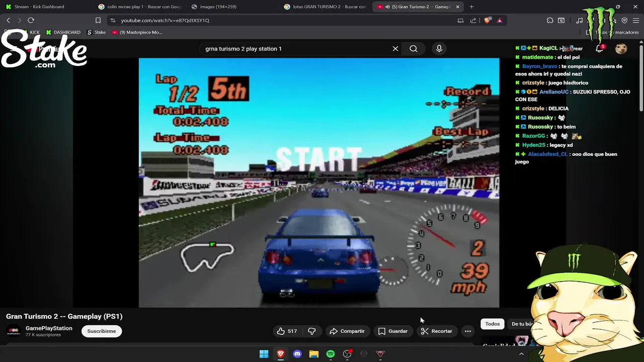Image resolution: width=644 pixels, height=362 pixels.
Task: Clip the video with Recortar
Action: coord(437,331)
